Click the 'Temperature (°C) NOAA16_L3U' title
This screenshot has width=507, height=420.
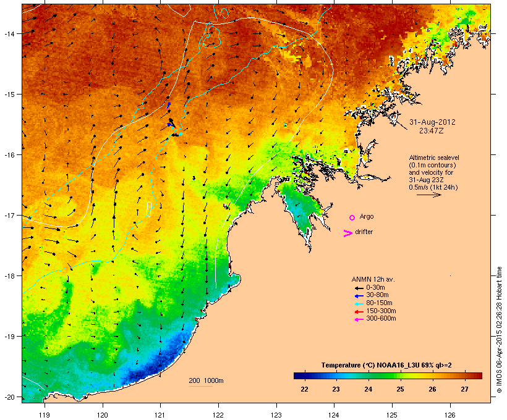coord(371,366)
